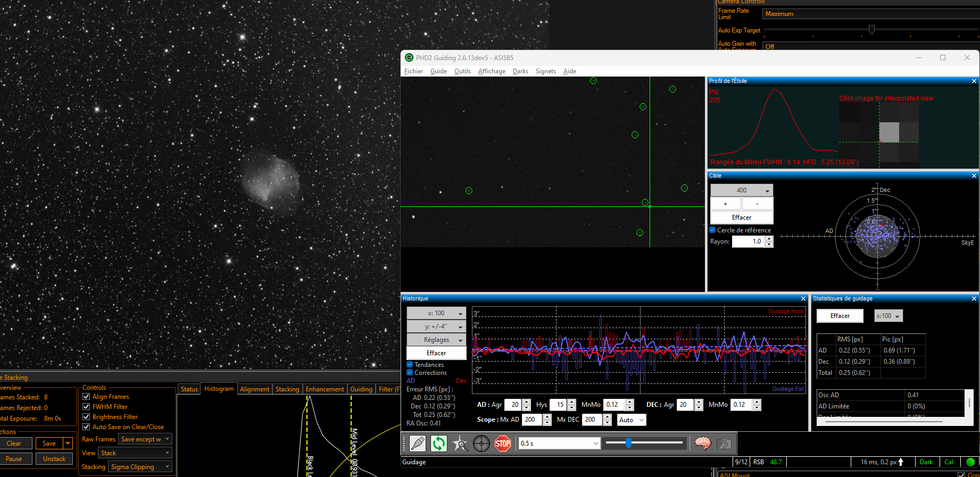Open the Auto DEC guide mode dropdown
Screen dimensions: 980x477
pyautogui.click(x=632, y=420)
